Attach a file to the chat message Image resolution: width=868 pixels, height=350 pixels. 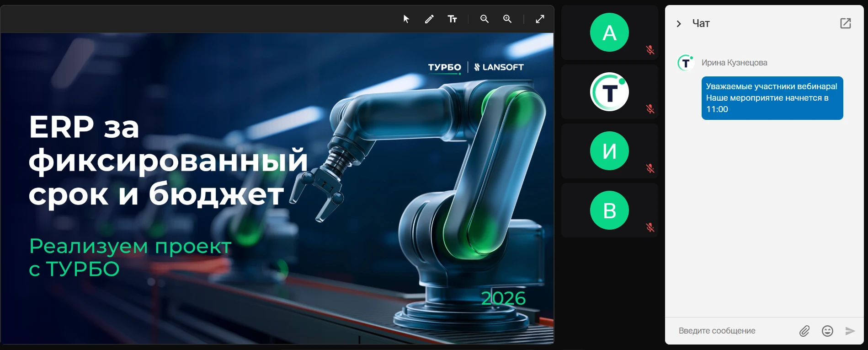(804, 331)
